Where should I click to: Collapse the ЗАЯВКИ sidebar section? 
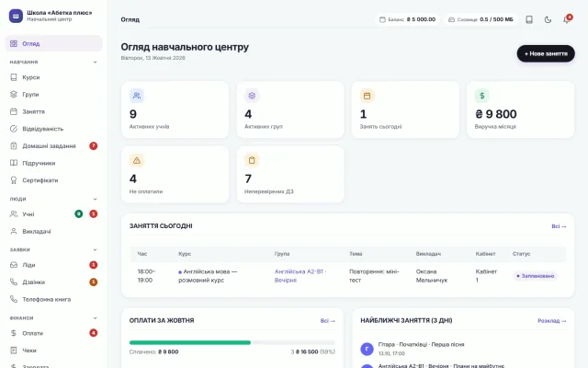[x=95, y=249]
